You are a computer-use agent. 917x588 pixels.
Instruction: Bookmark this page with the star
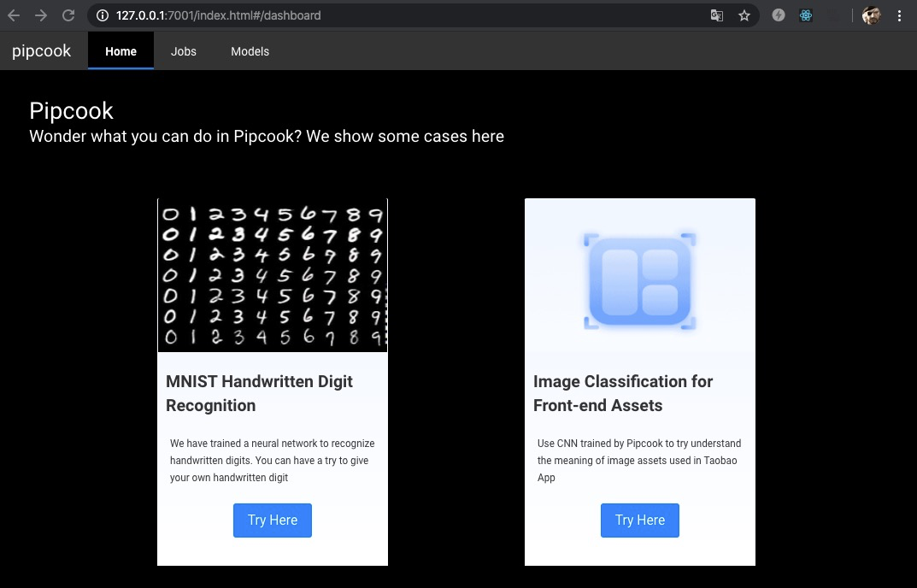click(x=744, y=15)
